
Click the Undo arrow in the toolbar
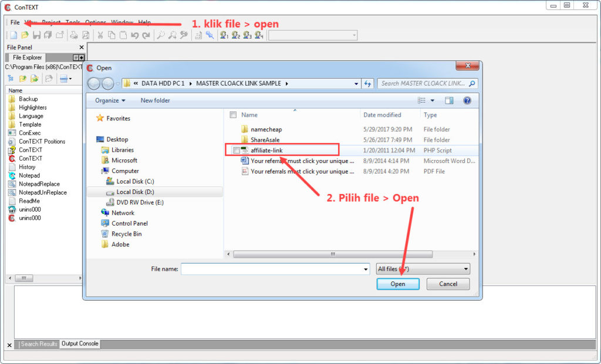[134, 36]
